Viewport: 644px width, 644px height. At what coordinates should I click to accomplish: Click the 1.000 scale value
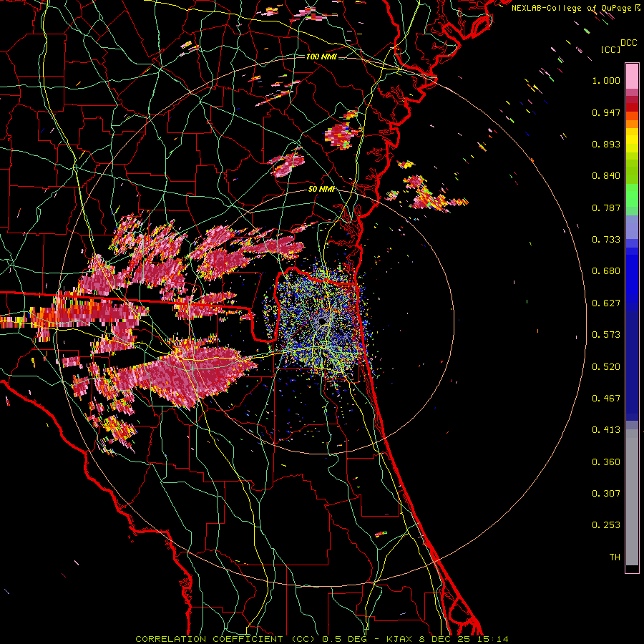606,80
